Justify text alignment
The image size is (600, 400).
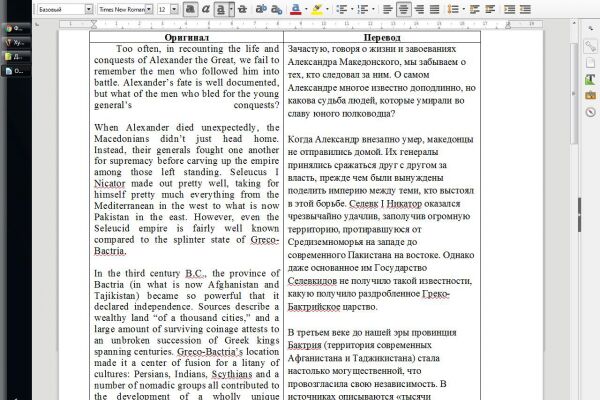434,9
